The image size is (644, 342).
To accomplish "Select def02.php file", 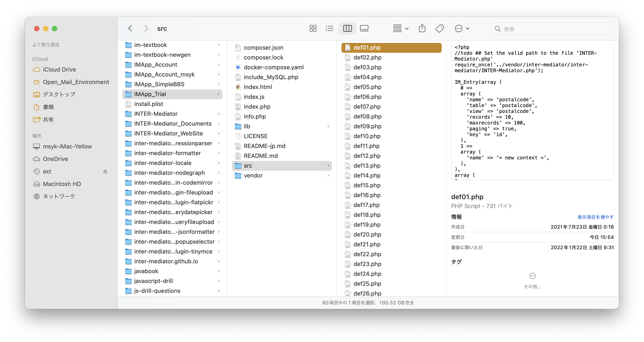I will (x=391, y=57).
